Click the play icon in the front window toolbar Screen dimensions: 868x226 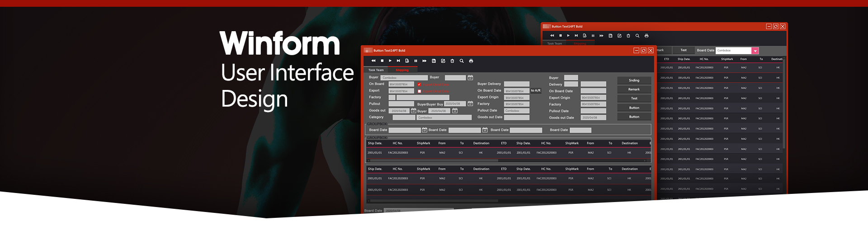click(x=390, y=61)
